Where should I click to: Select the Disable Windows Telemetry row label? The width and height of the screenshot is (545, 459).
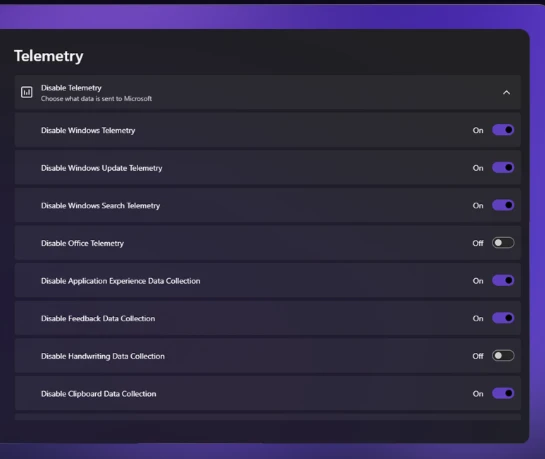pyautogui.click(x=88, y=130)
